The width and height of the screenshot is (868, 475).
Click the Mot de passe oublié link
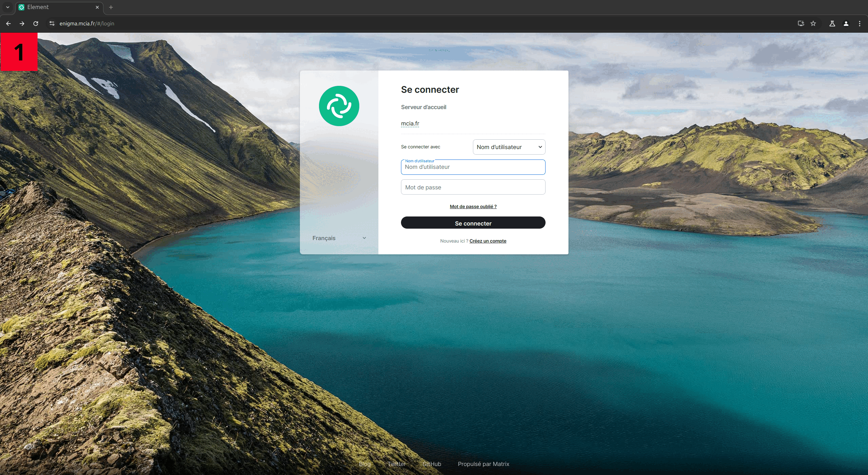(x=473, y=206)
